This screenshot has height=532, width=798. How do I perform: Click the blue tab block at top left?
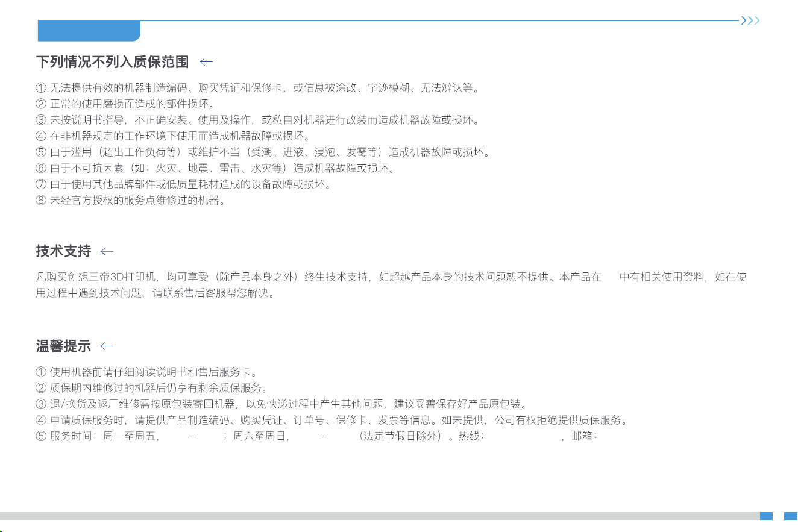click(x=89, y=31)
